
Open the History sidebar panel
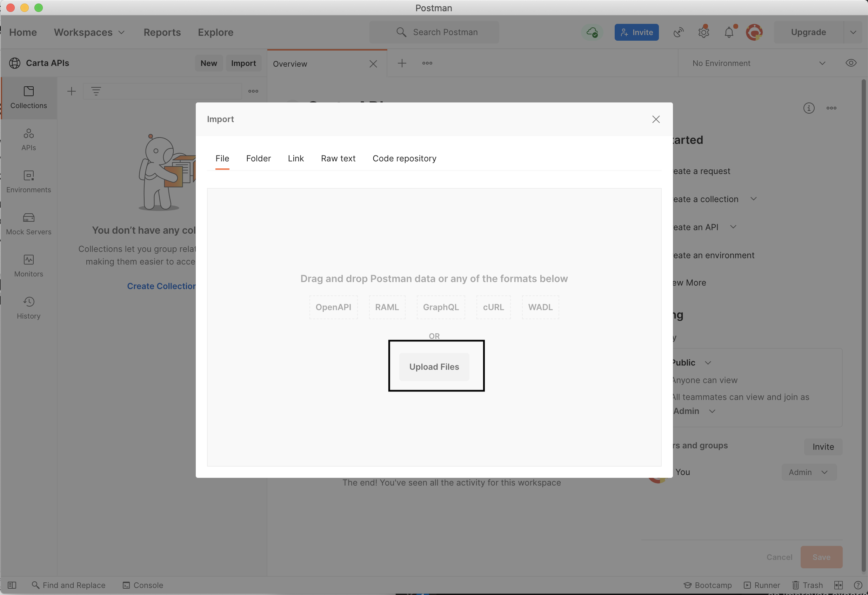(x=29, y=308)
